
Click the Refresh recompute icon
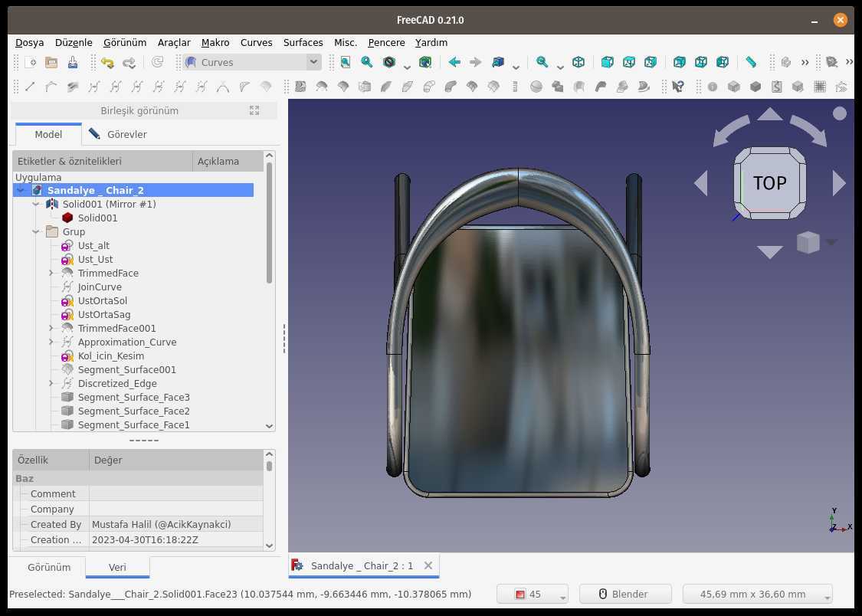157,62
